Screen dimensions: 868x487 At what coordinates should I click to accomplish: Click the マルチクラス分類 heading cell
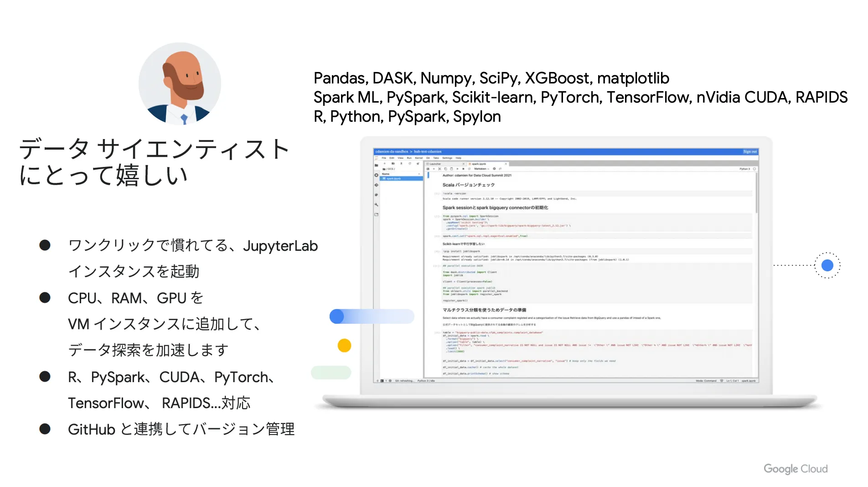pyautogui.click(x=484, y=310)
